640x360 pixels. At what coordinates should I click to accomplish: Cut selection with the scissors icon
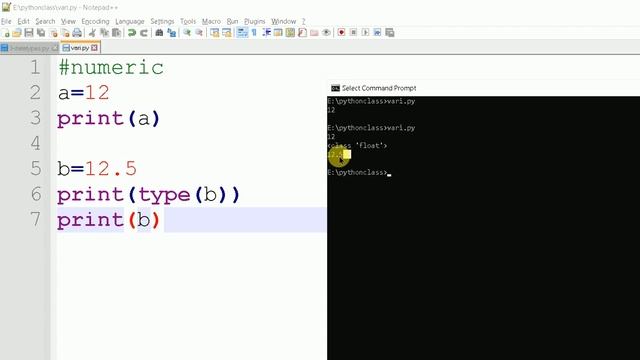92,33
